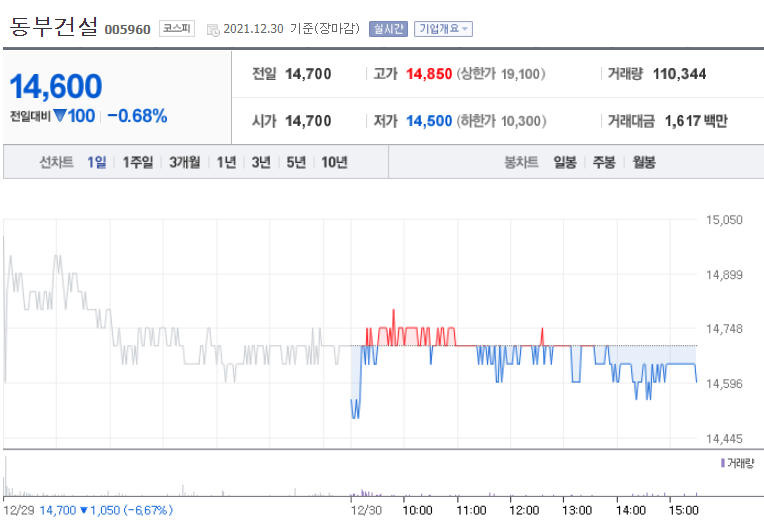Screen dimensions: 764x526
Task: Show the 10년 line chart
Action: coord(334,162)
